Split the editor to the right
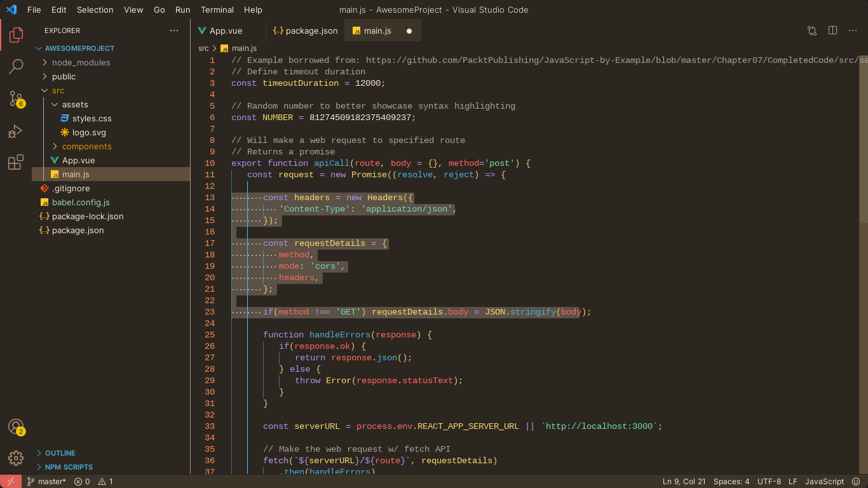 click(x=832, y=30)
